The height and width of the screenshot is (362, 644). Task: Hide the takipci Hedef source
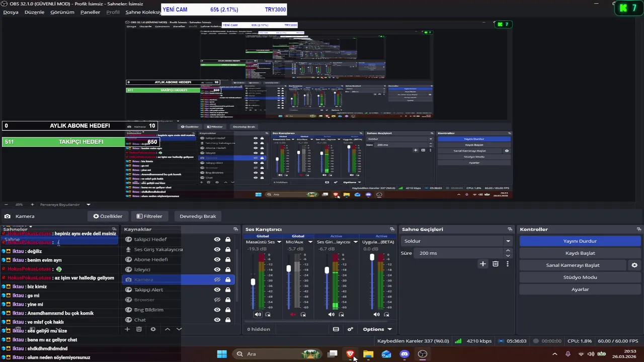tap(217, 239)
